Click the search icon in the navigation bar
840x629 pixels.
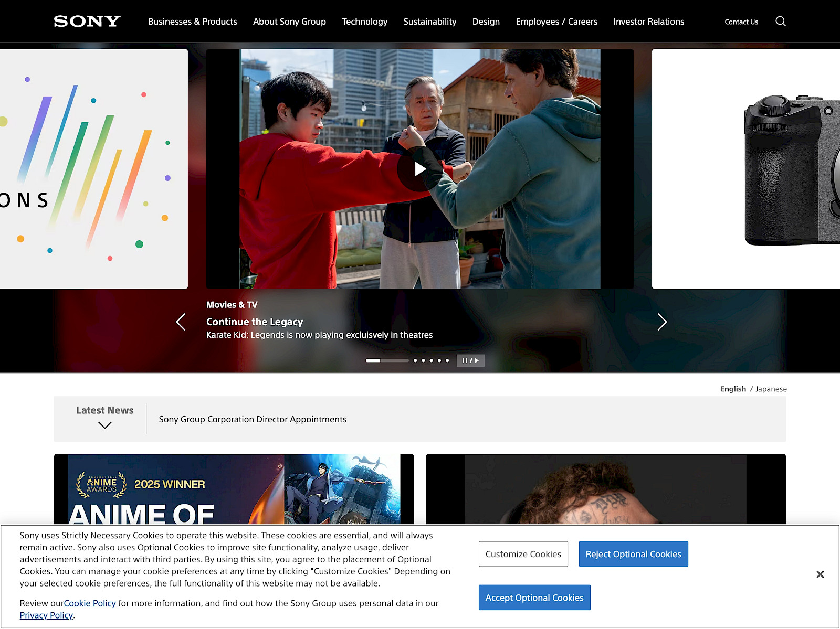tap(781, 21)
